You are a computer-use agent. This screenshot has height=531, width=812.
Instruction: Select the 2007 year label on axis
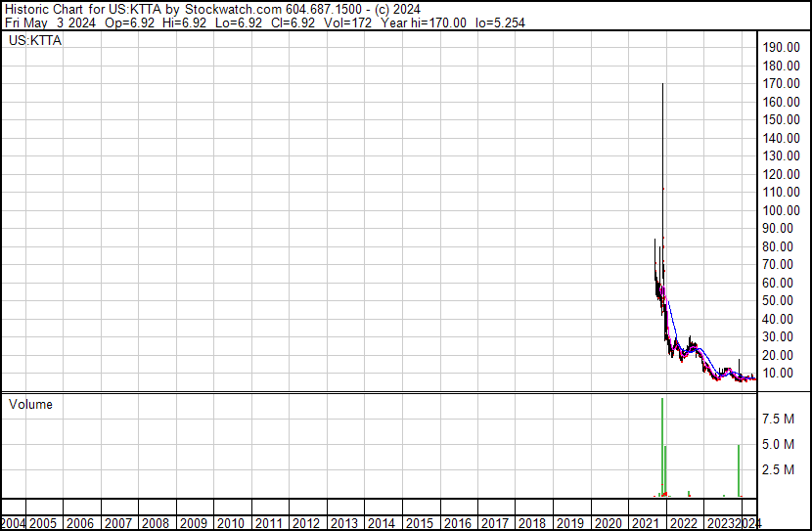118,523
